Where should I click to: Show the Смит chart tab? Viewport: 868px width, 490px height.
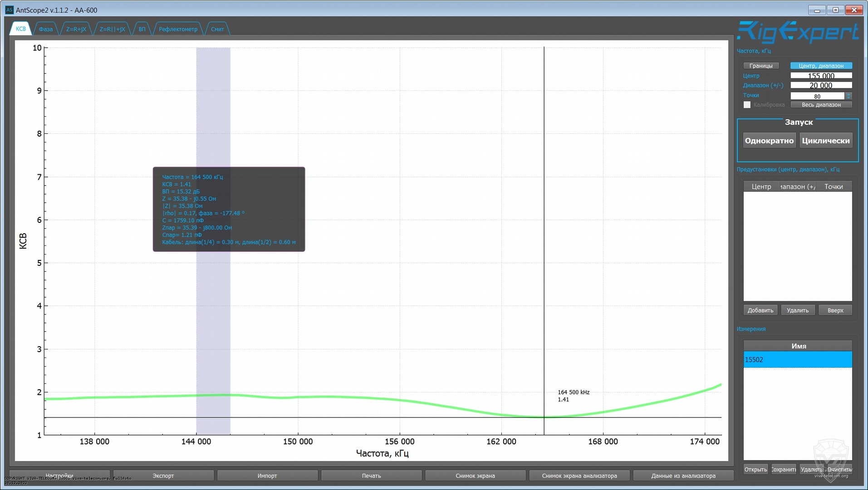coord(217,29)
